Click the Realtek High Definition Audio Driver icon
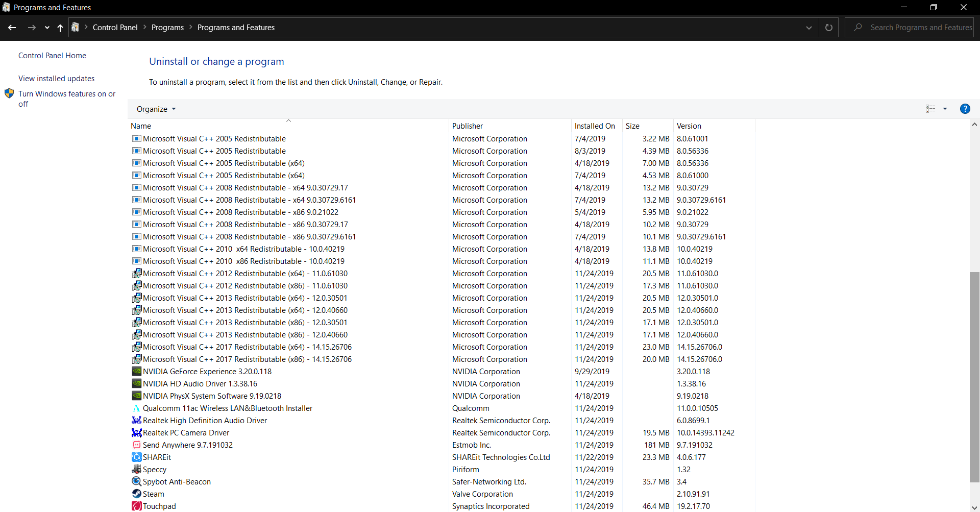 [136, 420]
